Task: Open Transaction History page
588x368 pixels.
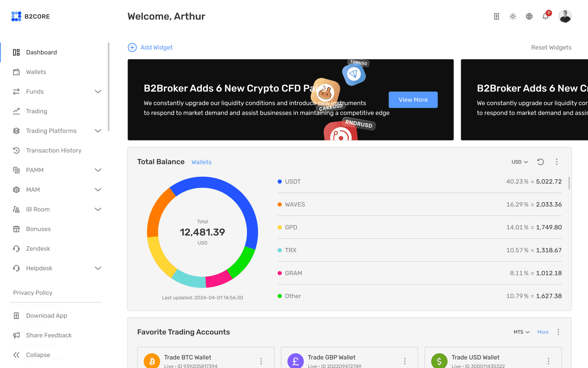Action: click(54, 150)
